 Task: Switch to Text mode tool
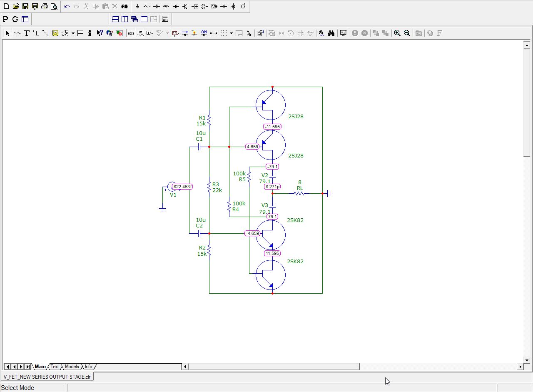(x=27, y=33)
